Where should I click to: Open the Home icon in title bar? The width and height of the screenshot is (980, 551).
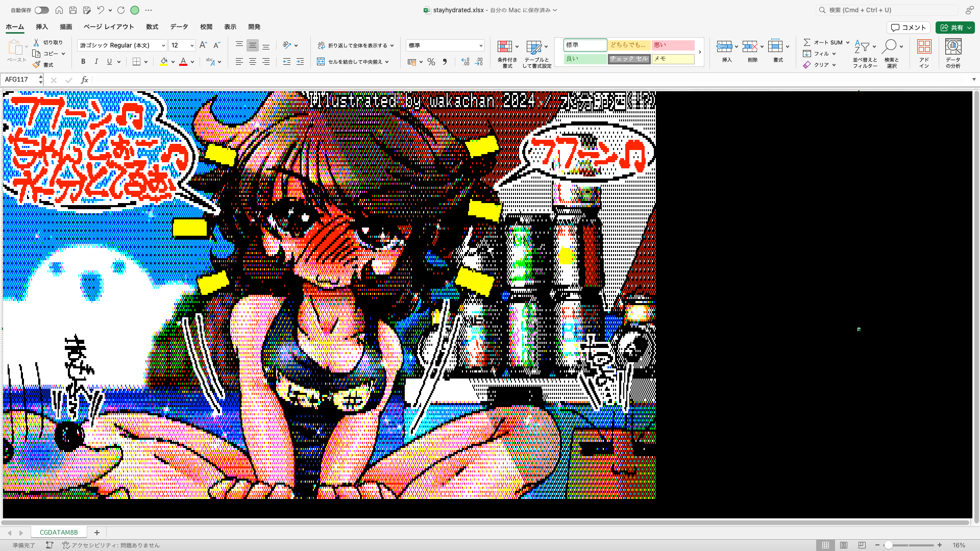click(59, 10)
